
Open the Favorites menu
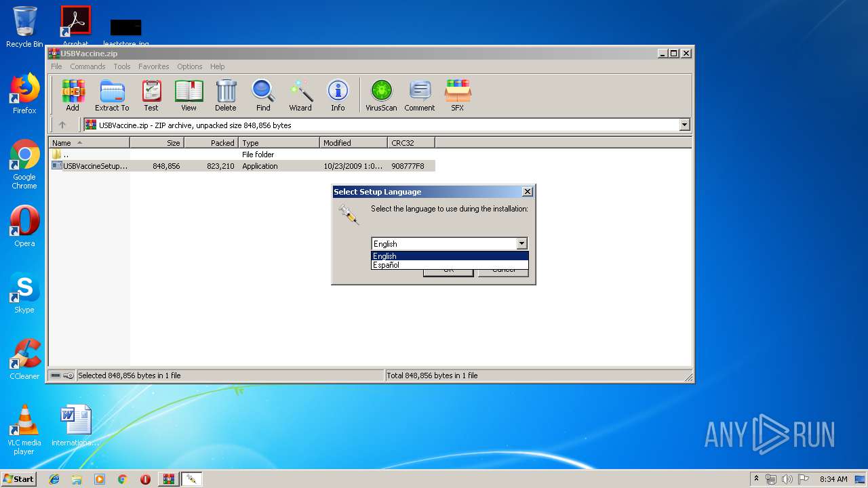pyautogui.click(x=154, y=66)
